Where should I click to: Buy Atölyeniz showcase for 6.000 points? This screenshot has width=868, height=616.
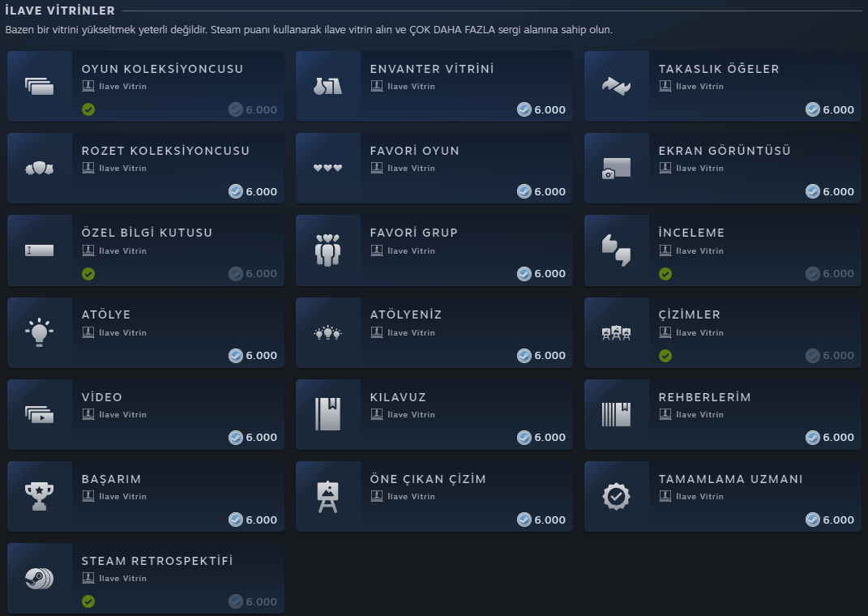pyautogui.click(x=541, y=355)
